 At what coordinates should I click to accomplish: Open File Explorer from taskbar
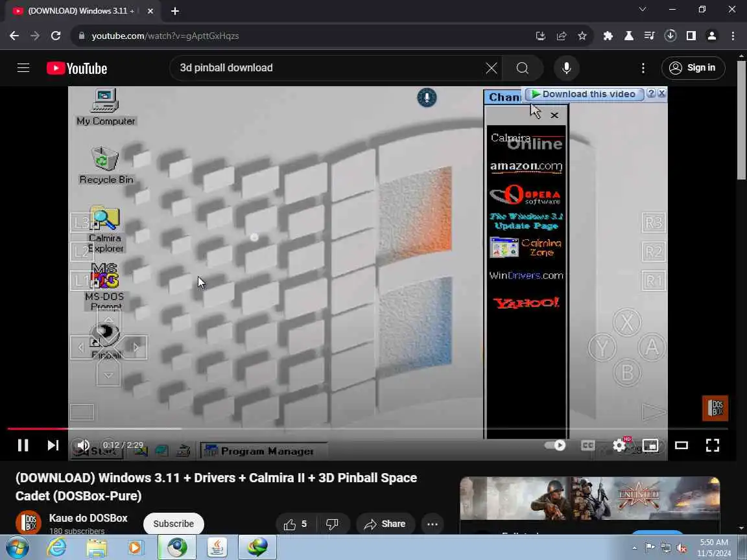coord(96,548)
